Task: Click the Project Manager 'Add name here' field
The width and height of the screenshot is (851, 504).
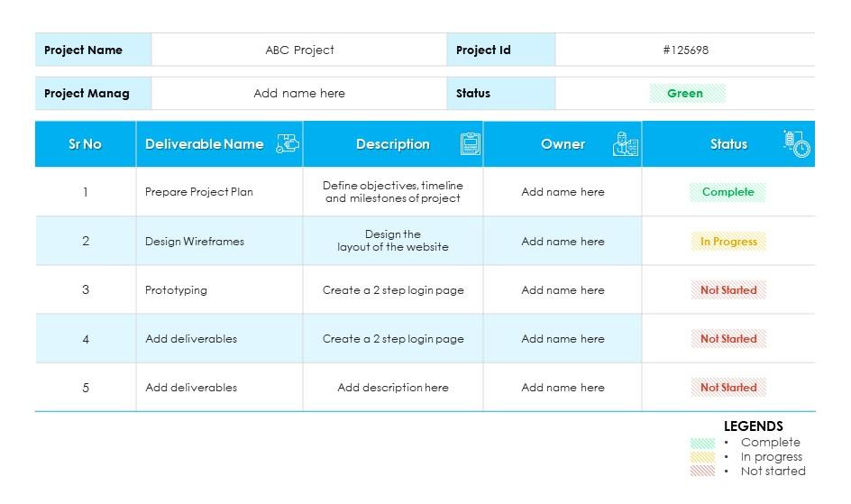Action: [x=299, y=94]
